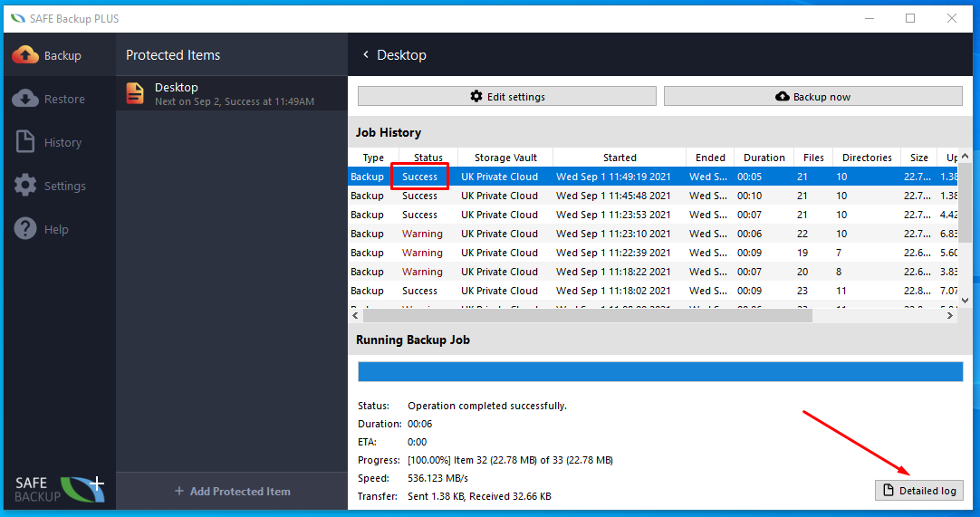Close the SAFE Backup PLUS window
Image resolution: width=980 pixels, height=517 pixels.
click(951, 18)
